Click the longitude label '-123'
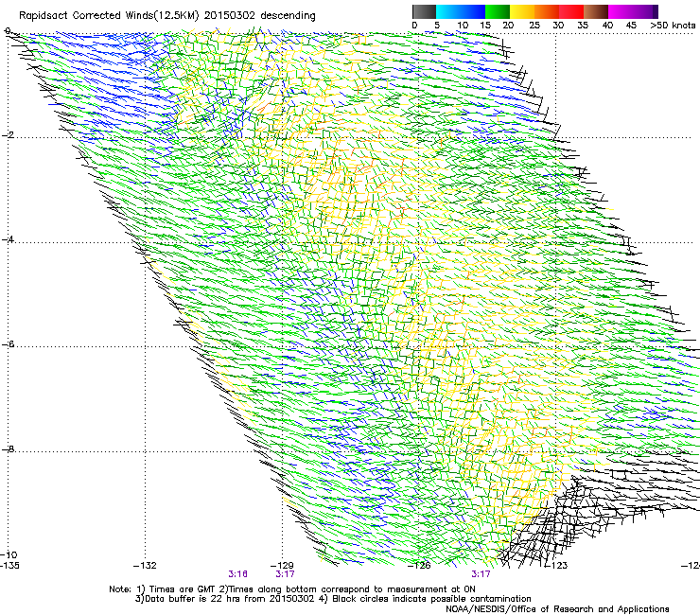 click(x=556, y=566)
